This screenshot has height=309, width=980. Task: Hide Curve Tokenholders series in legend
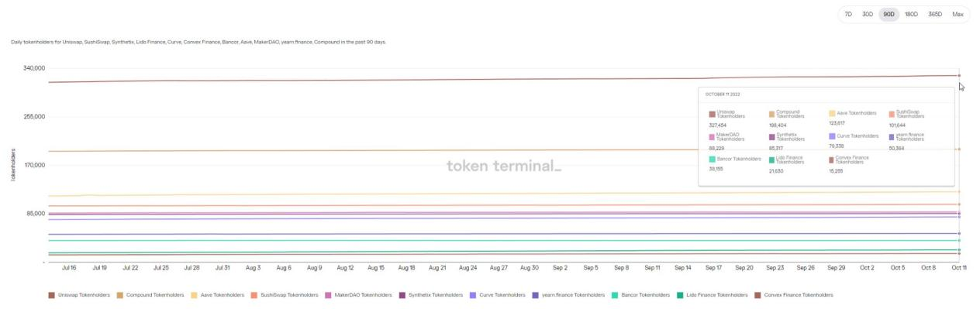tap(498, 294)
